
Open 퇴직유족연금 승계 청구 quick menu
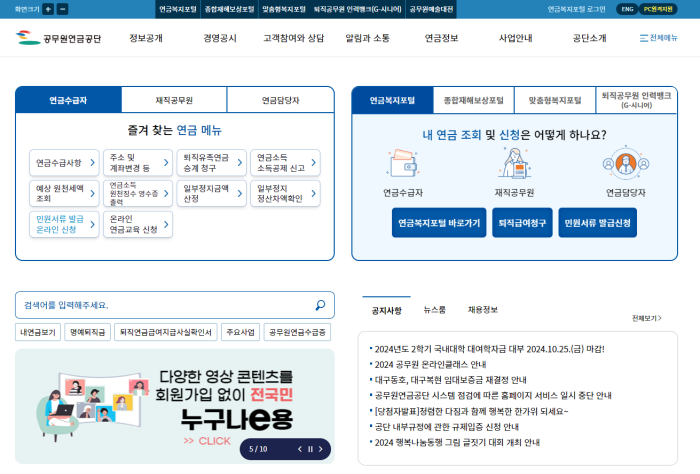point(212,162)
